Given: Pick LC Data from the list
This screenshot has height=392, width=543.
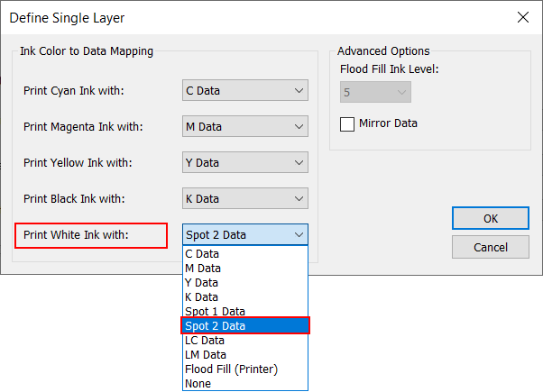Looking at the screenshot, I should point(244,340).
